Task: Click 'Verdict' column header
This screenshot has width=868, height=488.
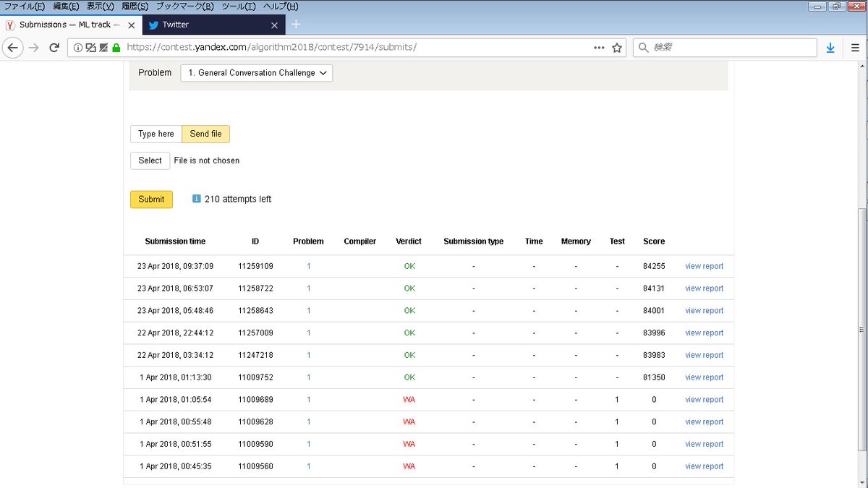Action: pyautogui.click(x=409, y=241)
